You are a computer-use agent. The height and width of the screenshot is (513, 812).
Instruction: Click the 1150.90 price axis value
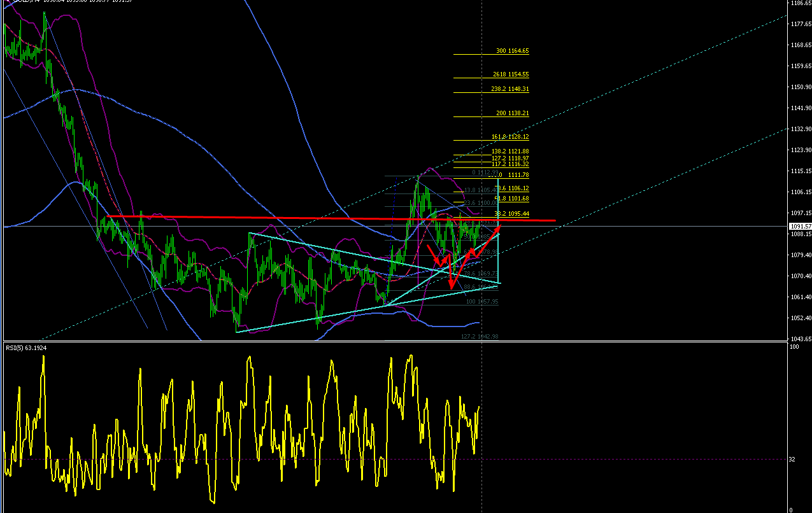pyautogui.click(x=801, y=87)
